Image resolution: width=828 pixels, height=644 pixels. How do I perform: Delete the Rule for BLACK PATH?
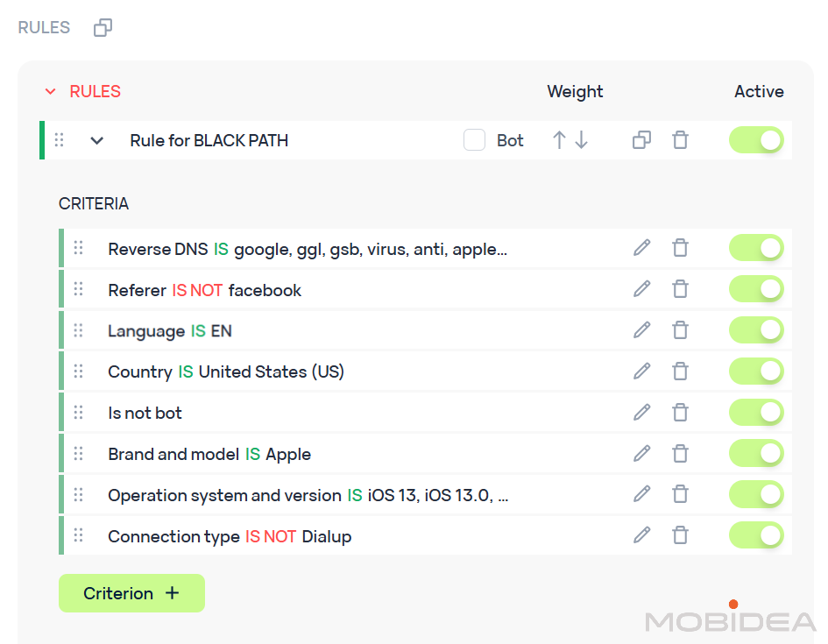680,140
